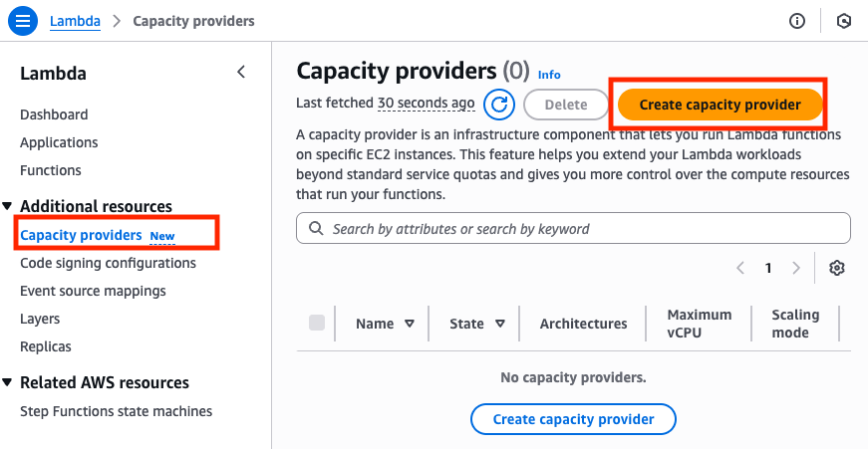Viewport: 868px width, 449px height.
Task: Go to next page arrow
Action: click(x=795, y=268)
